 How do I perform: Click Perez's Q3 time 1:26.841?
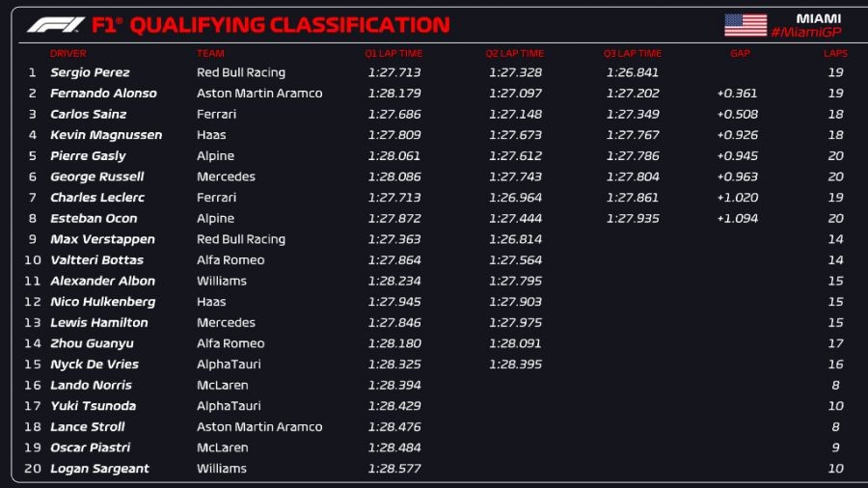(633, 72)
